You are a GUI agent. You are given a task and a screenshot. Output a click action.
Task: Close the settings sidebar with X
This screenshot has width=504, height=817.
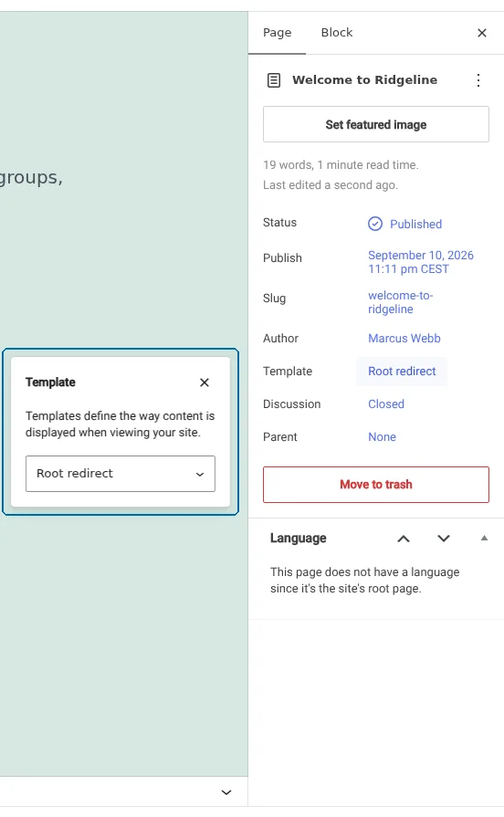[x=481, y=33]
